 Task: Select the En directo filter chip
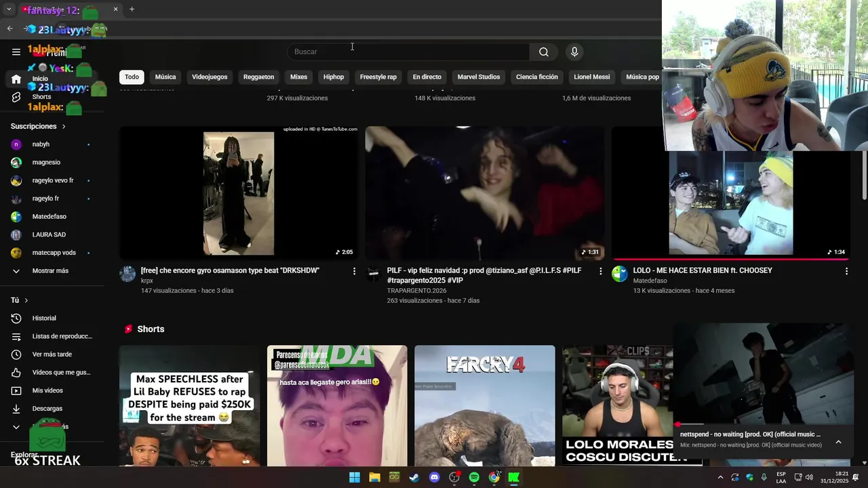point(427,77)
